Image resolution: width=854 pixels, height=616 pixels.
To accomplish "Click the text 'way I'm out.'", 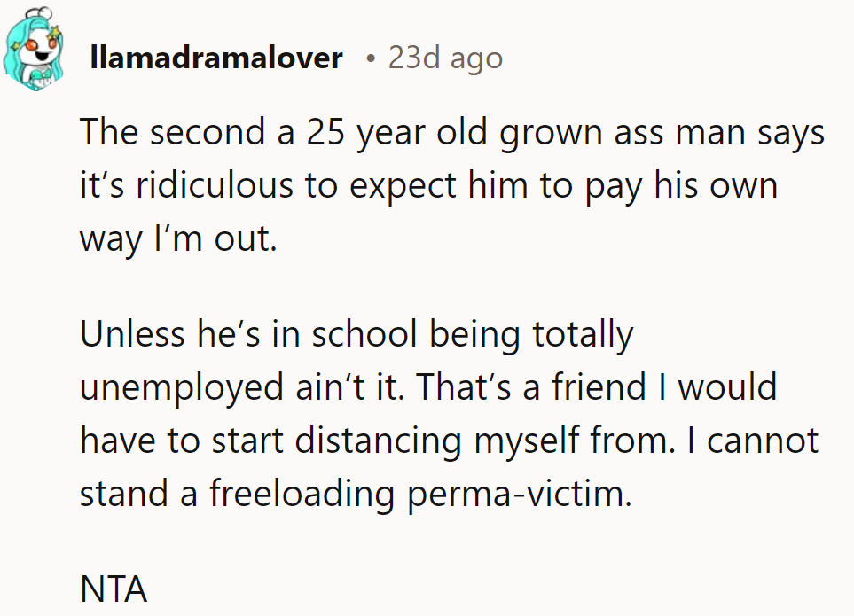I will 177,240.
